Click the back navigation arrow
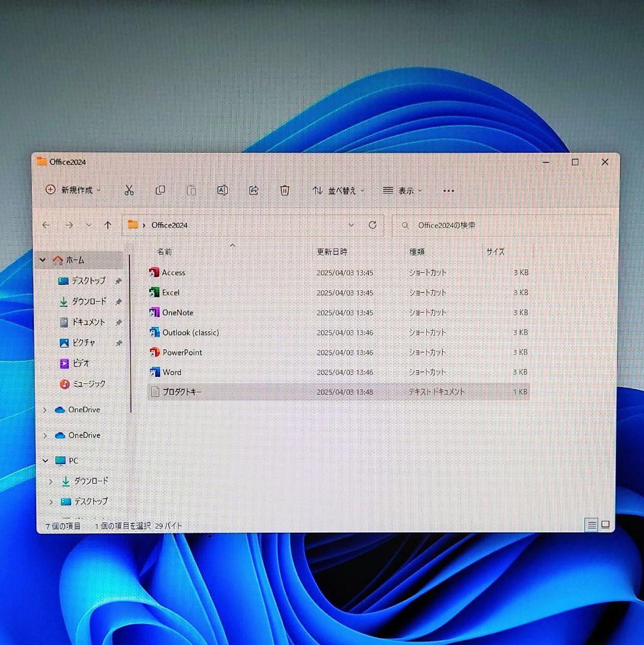Image resolution: width=644 pixels, height=645 pixels. pos(46,225)
